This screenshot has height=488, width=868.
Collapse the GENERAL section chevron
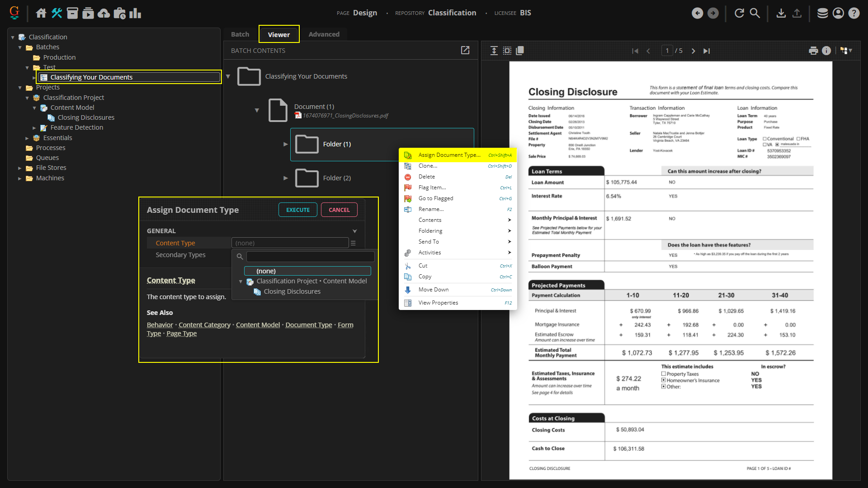point(354,231)
